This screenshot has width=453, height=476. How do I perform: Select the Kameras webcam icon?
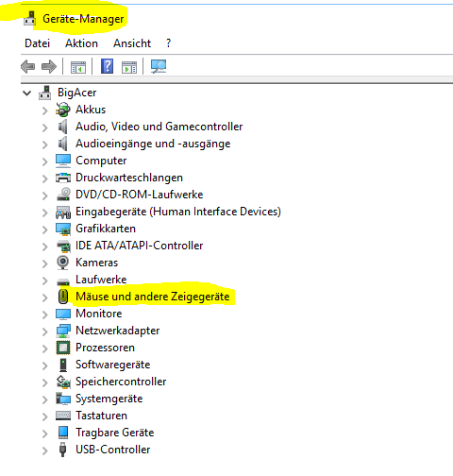point(63,263)
